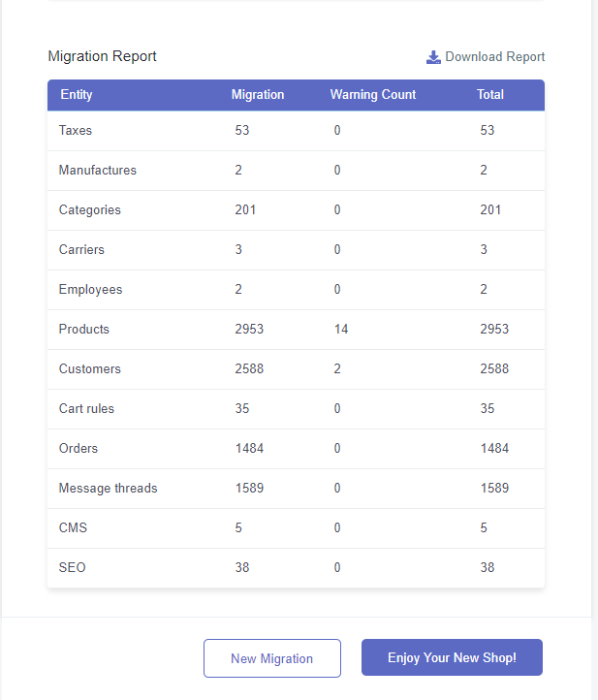Open the Download Report link
This screenshot has width=598, height=700.
pos(494,57)
